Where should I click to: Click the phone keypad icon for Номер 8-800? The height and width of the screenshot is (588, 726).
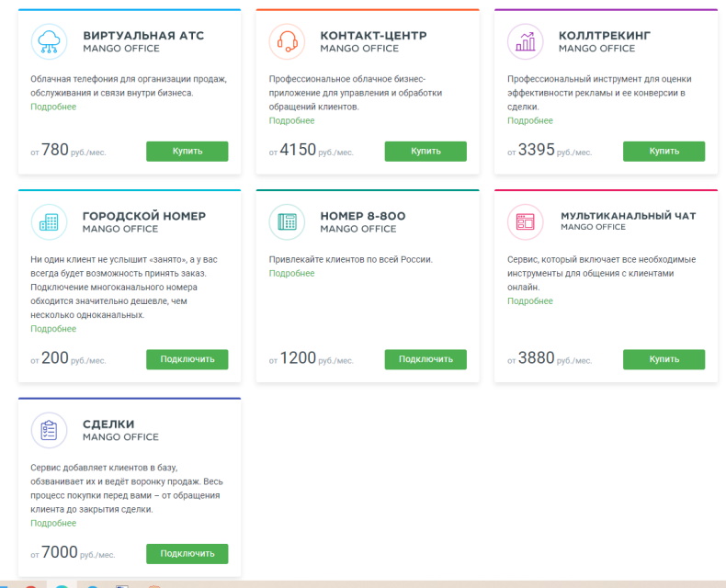287,221
